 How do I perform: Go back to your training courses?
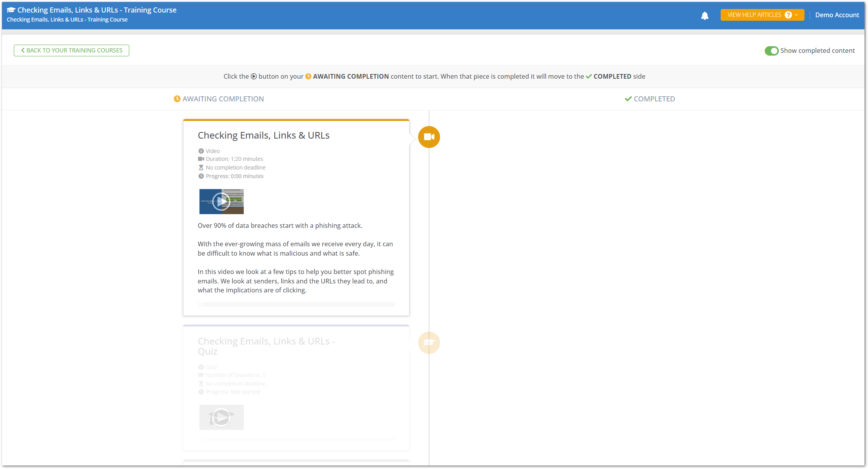pos(71,51)
